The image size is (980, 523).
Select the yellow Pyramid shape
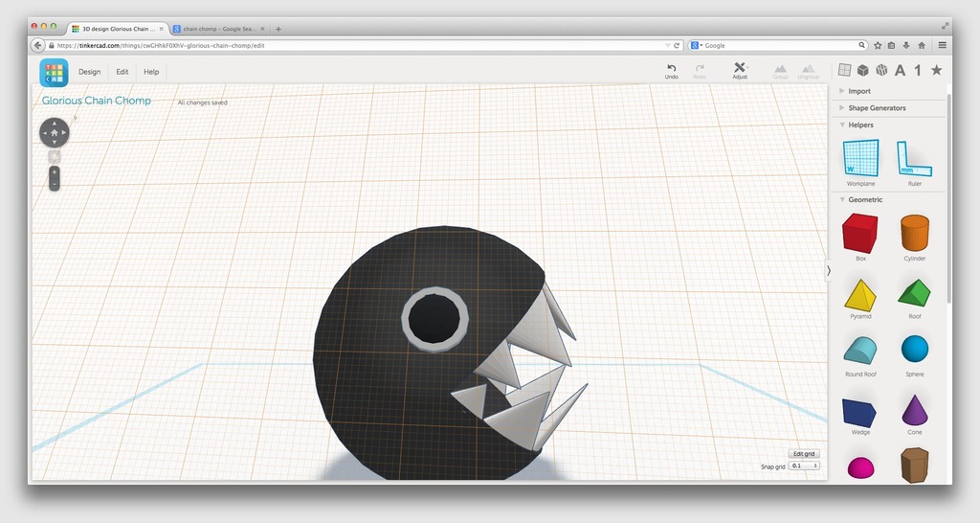(x=860, y=295)
